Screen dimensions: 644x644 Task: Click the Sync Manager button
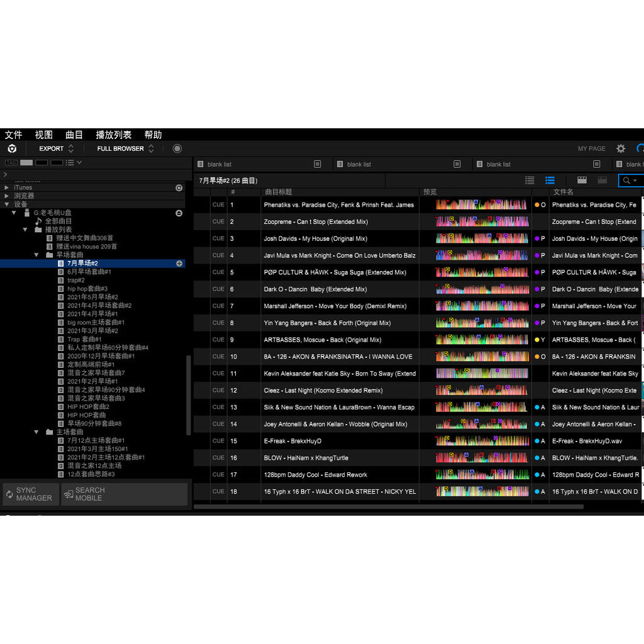tap(31, 494)
